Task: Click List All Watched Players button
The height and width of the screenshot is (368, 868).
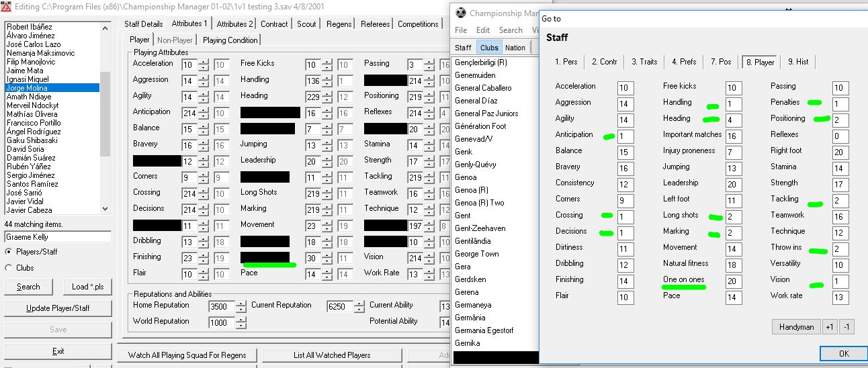Action: [332, 355]
